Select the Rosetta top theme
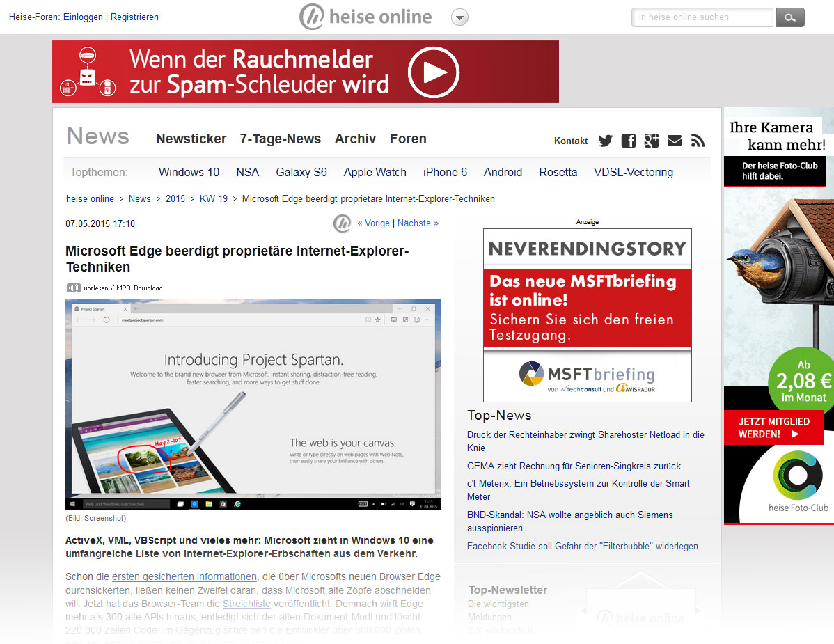834x644 pixels. pos(558,172)
